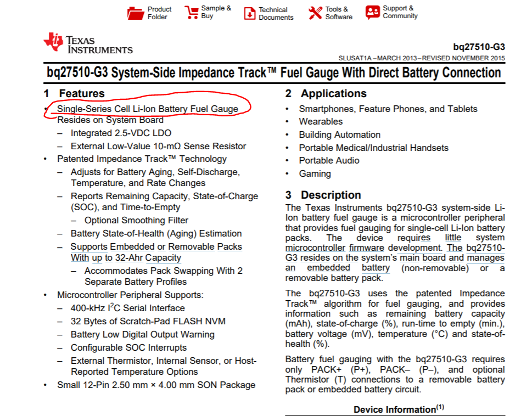
Task: Click '400-kHz I2C Serial Interface' line
Action: coord(127,307)
